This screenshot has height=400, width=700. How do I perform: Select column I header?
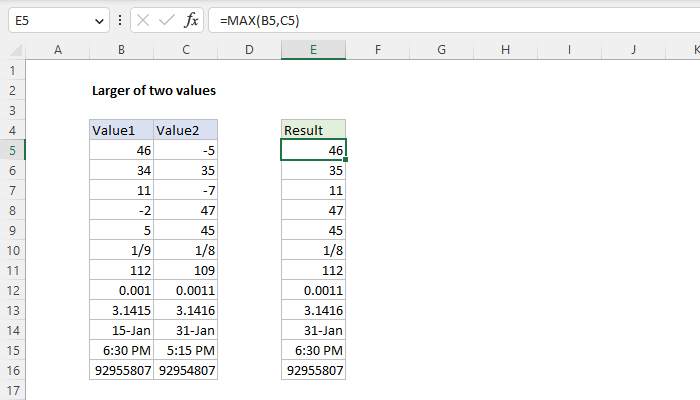[x=569, y=50]
